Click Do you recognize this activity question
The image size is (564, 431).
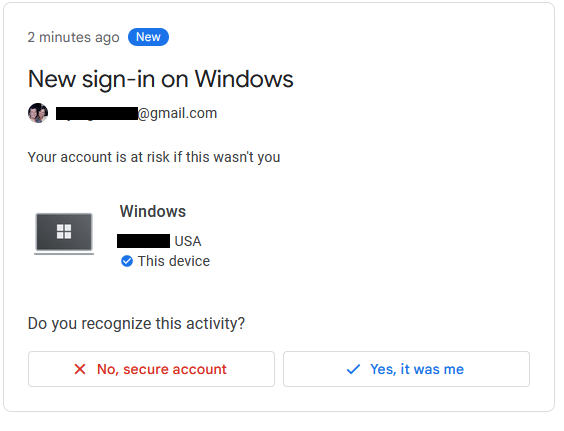pyautogui.click(x=136, y=323)
